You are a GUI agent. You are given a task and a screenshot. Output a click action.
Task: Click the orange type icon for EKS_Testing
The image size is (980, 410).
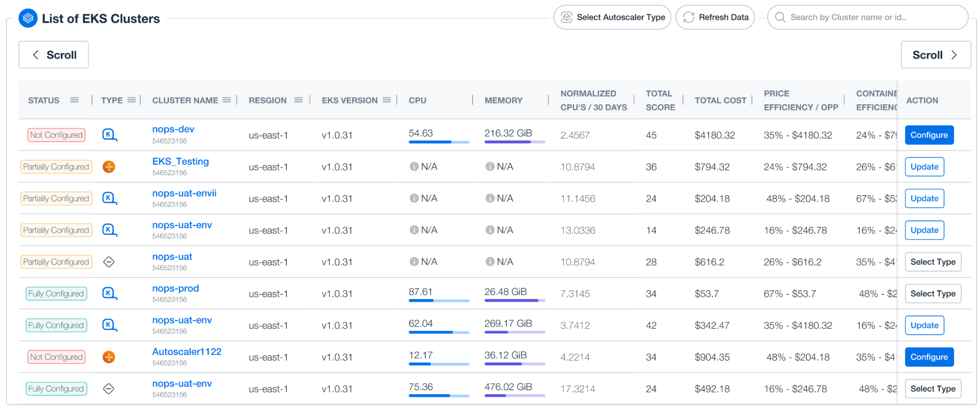point(109,167)
